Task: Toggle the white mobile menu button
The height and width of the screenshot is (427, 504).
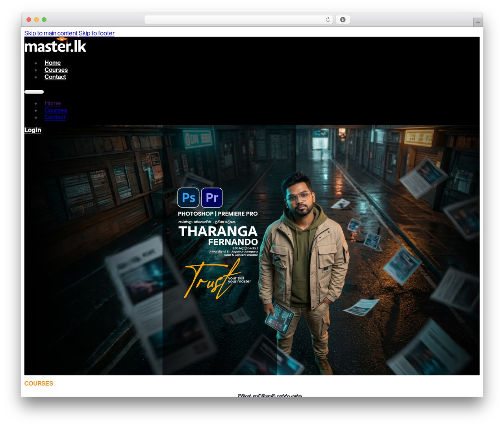Action: click(34, 92)
